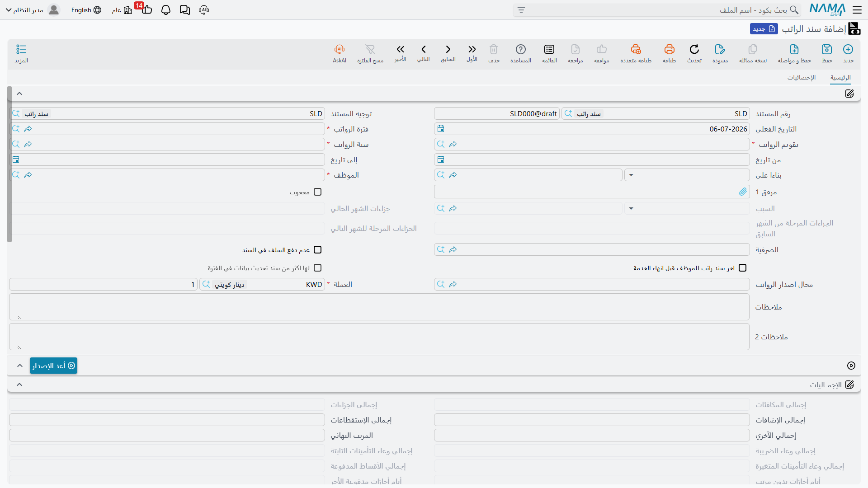Click the أعد الإصدار button

(x=53, y=366)
